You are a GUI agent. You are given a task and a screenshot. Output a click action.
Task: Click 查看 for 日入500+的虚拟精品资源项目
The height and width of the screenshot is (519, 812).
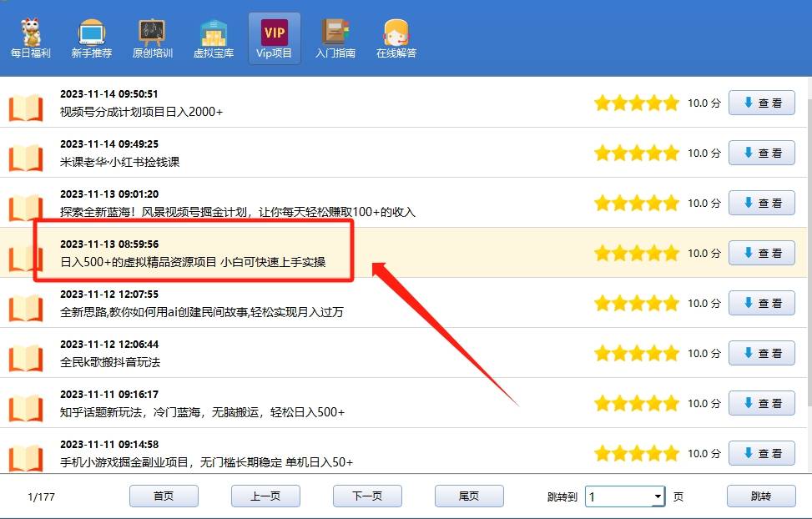(x=762, y=253)
